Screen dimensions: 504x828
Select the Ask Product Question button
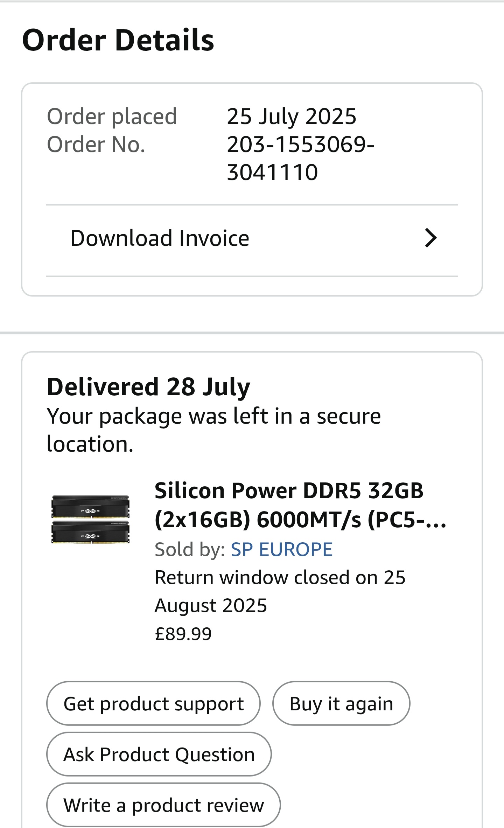point(159,754)
